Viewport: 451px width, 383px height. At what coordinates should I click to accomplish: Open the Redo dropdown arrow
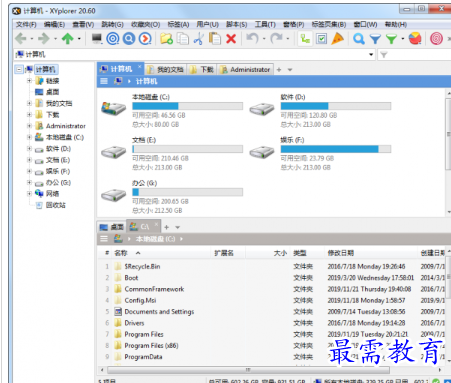(288, 39)
